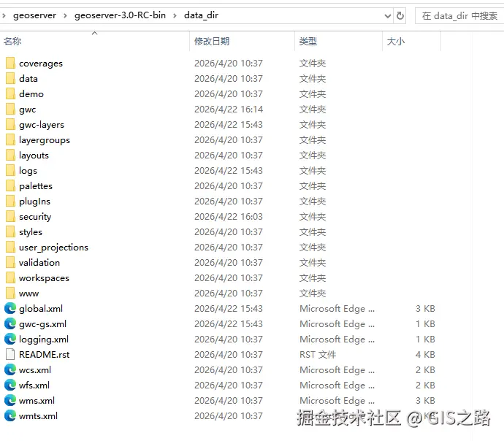Click the 2026/4/22 16:14 date of gwc

[x=229, y=110]
